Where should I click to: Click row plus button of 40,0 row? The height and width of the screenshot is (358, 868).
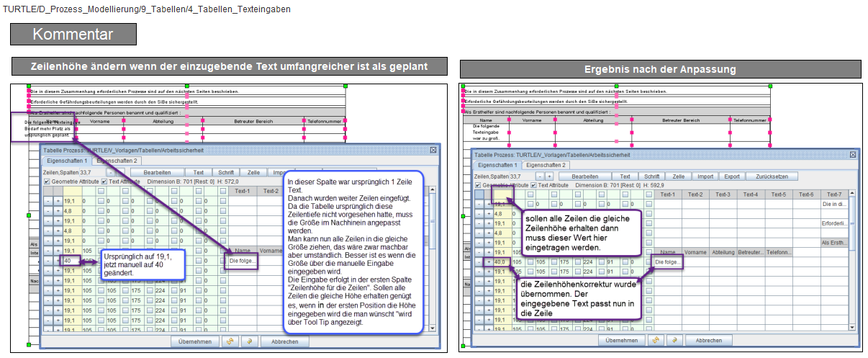(489, 262)
